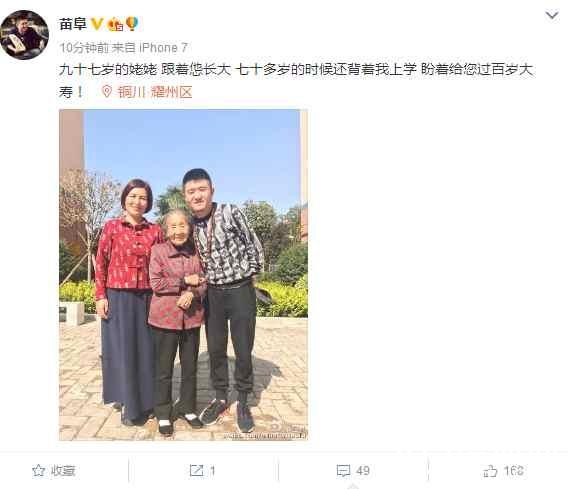Click the comment bubble icon
Viewport: 568px width, 489px height.
(x=343, y=471)
